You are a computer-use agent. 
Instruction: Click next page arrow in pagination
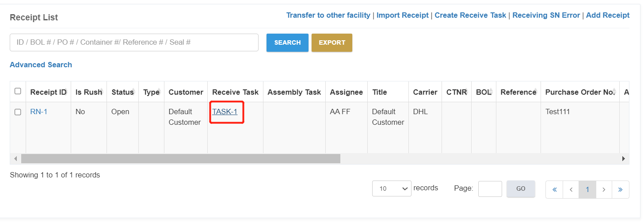604,189
